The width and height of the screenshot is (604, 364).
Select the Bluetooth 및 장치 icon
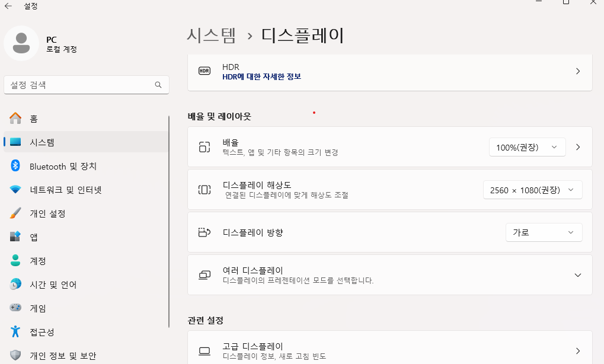pyautogui.click(x=16, y=166)
